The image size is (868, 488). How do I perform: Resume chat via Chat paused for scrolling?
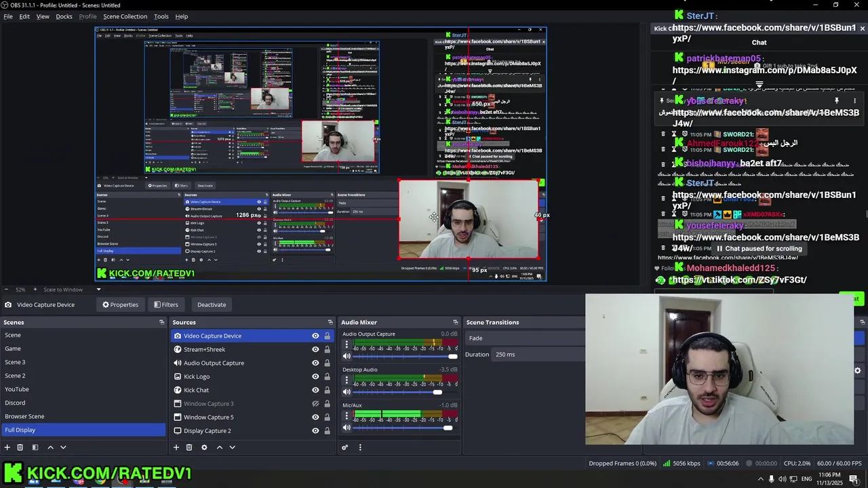click(759, 249)
